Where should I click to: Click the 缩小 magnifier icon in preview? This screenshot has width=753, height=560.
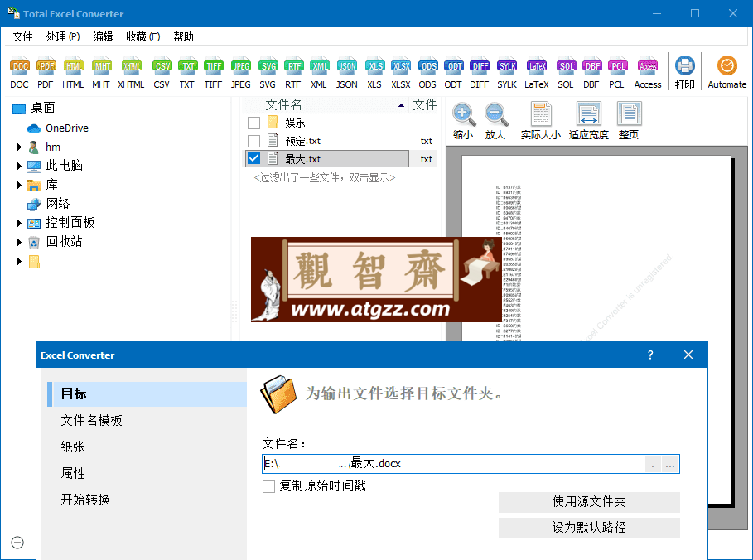pos(463,114)
